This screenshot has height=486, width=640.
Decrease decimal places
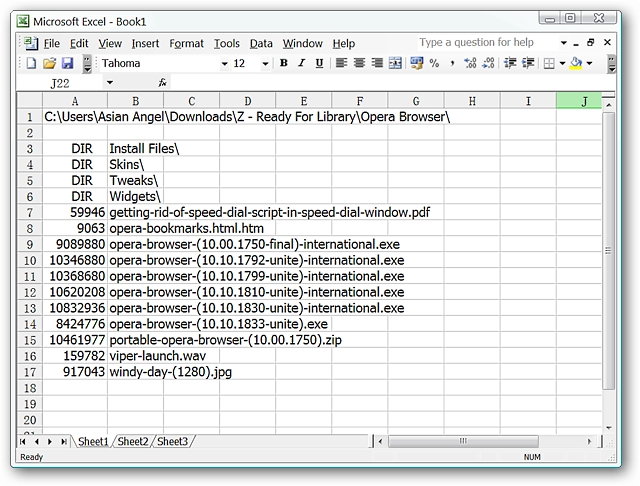[x=488, y=63]
